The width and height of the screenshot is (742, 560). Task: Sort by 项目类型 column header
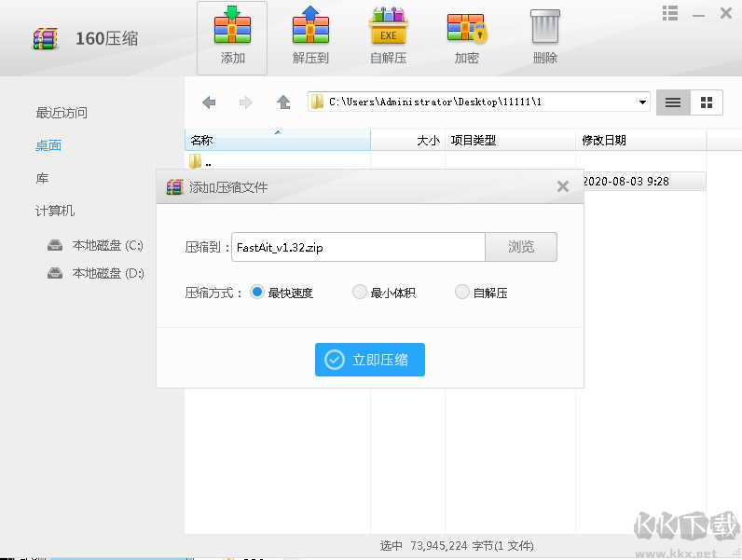(510, 140)
